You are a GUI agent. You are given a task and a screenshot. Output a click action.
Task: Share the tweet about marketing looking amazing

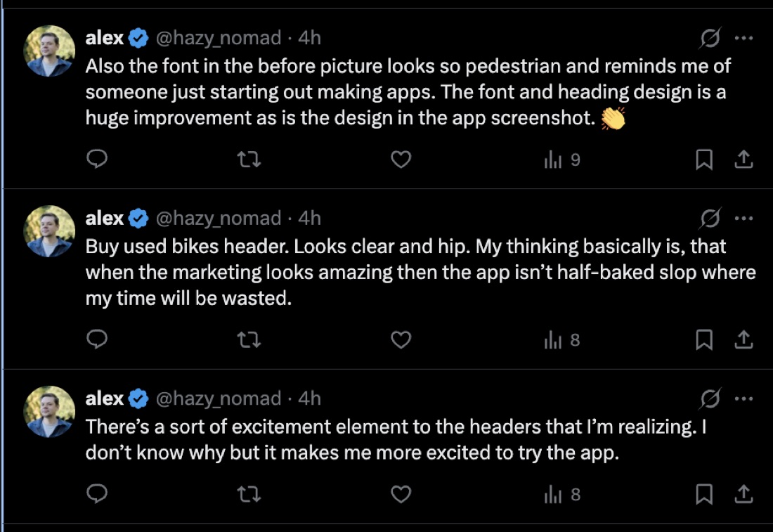click(743, 339)
